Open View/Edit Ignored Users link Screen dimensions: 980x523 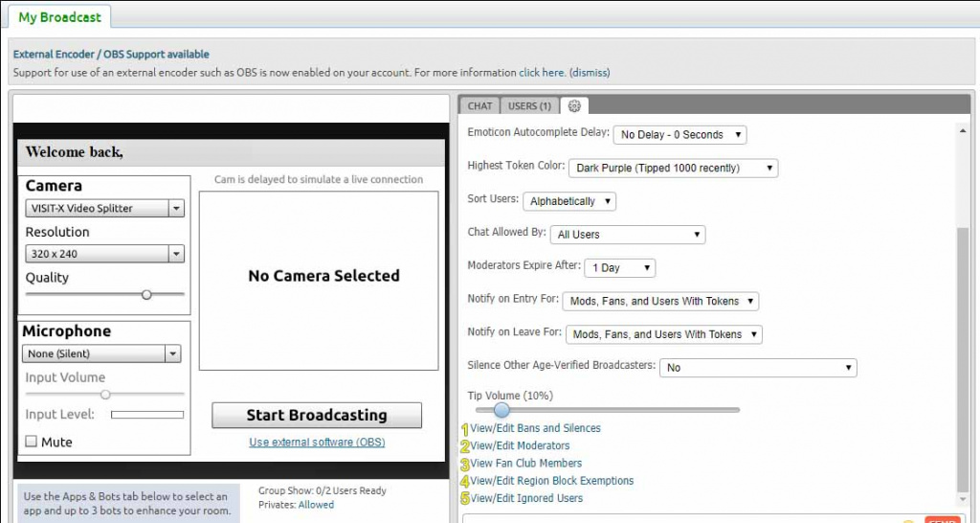(526, 498)
